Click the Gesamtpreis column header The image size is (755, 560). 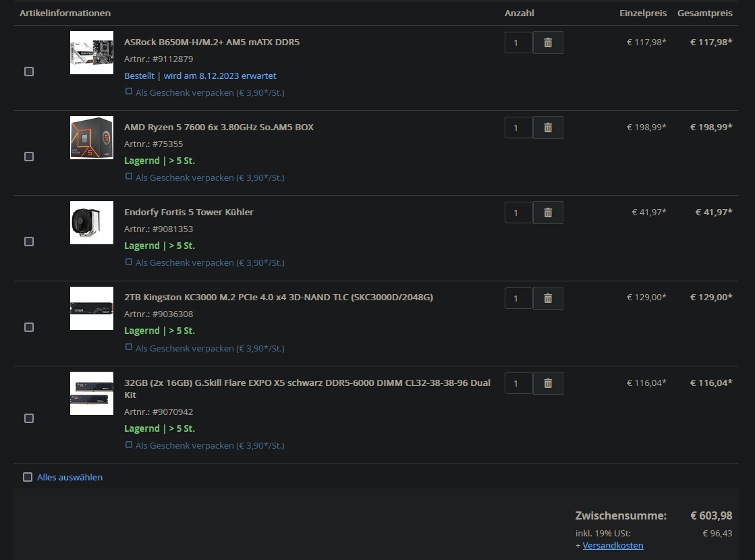705,13
